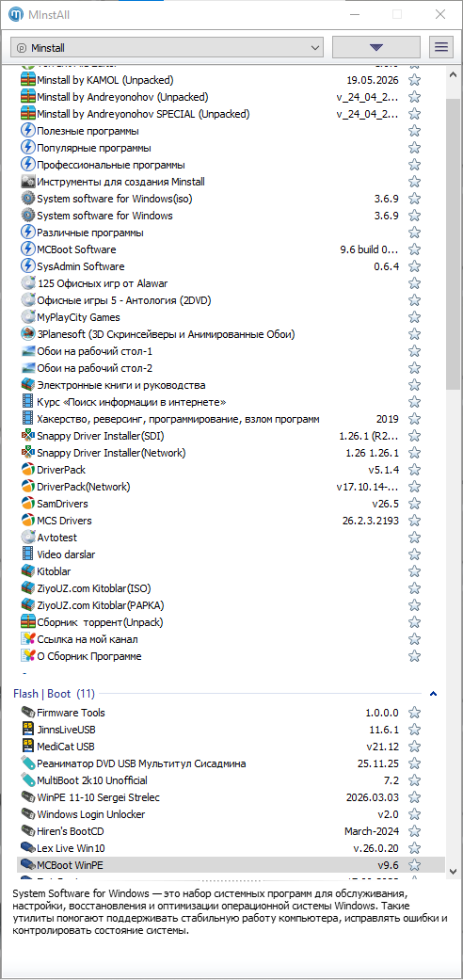The height and width of the screenshot is (980, 463).
Task: Click the icon next to Hiren's BootCD
Action: click(x=28, y=831)
